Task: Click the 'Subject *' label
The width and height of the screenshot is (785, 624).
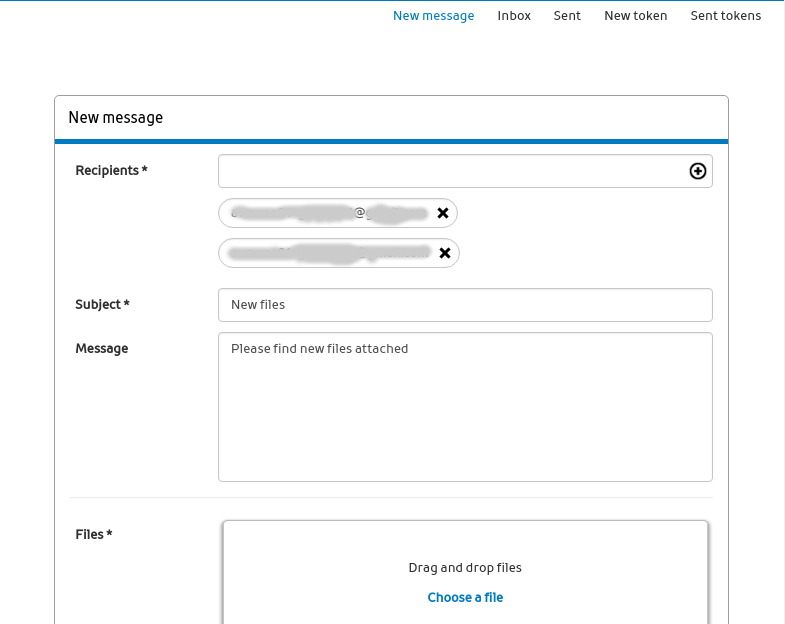Action: (102, 305)
